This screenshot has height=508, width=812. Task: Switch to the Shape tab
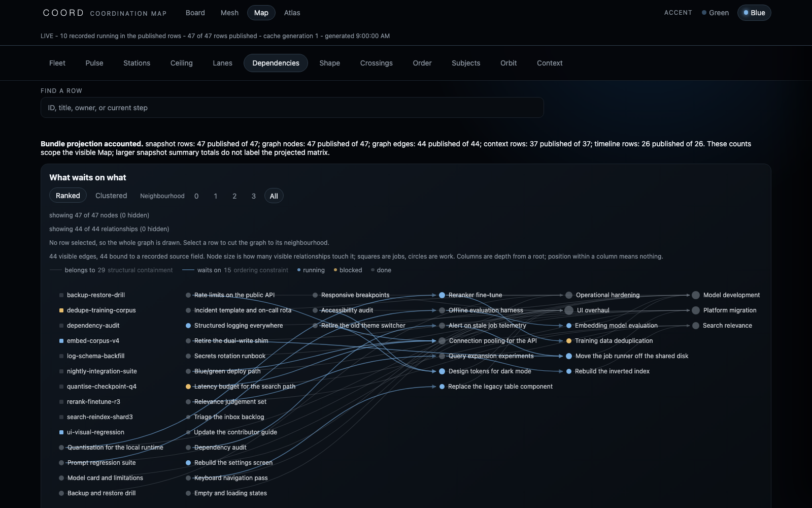(x=330, y=63)
